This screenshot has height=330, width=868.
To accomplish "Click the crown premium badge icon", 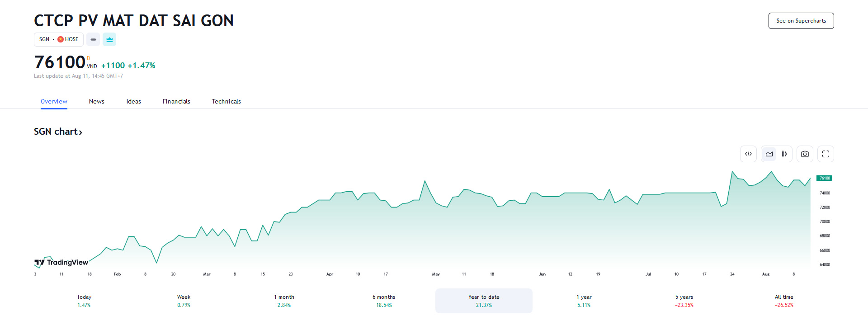I will tap(109, 40).
